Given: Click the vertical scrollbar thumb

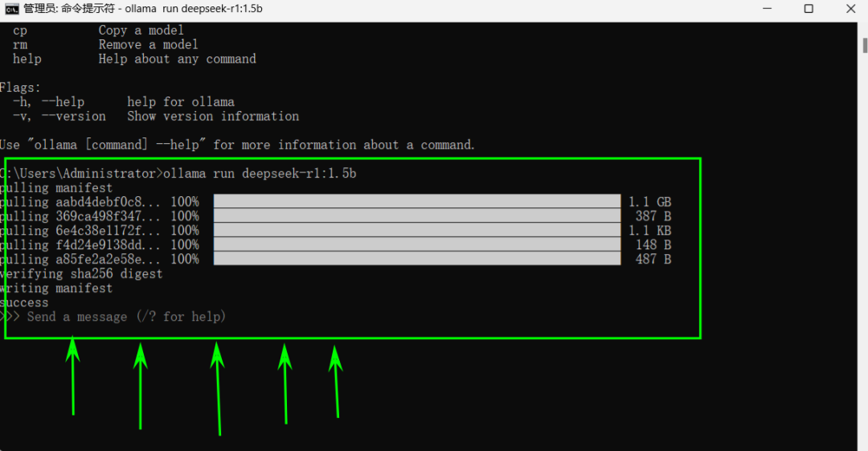Looking at the screenshot, I should click(x=864, y=46).
